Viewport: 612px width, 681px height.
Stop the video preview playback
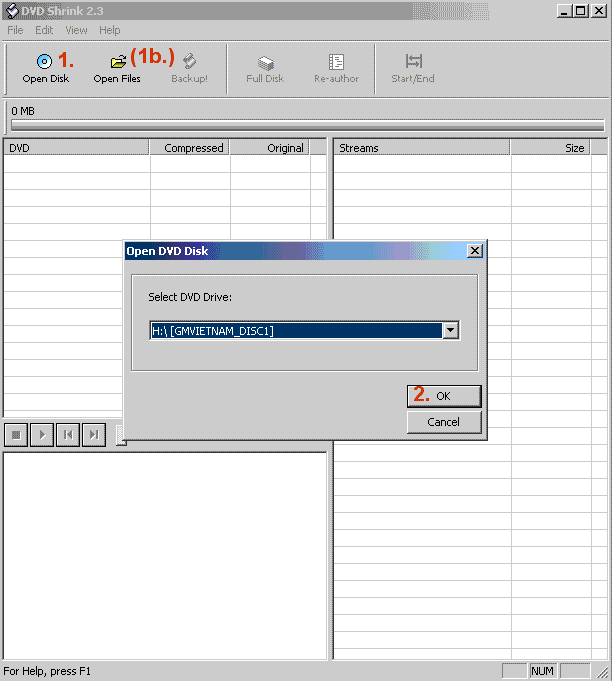coord(16,435)
